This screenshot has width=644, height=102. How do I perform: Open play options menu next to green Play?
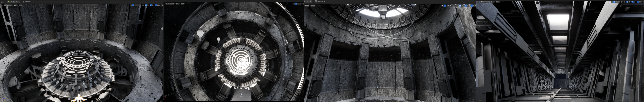pyautogui.click(x=19, y=2)
